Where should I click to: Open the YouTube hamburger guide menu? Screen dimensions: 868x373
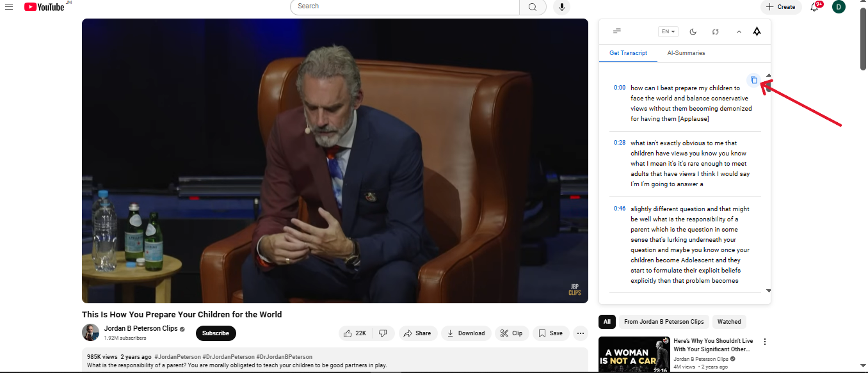(x=9, y=7)
